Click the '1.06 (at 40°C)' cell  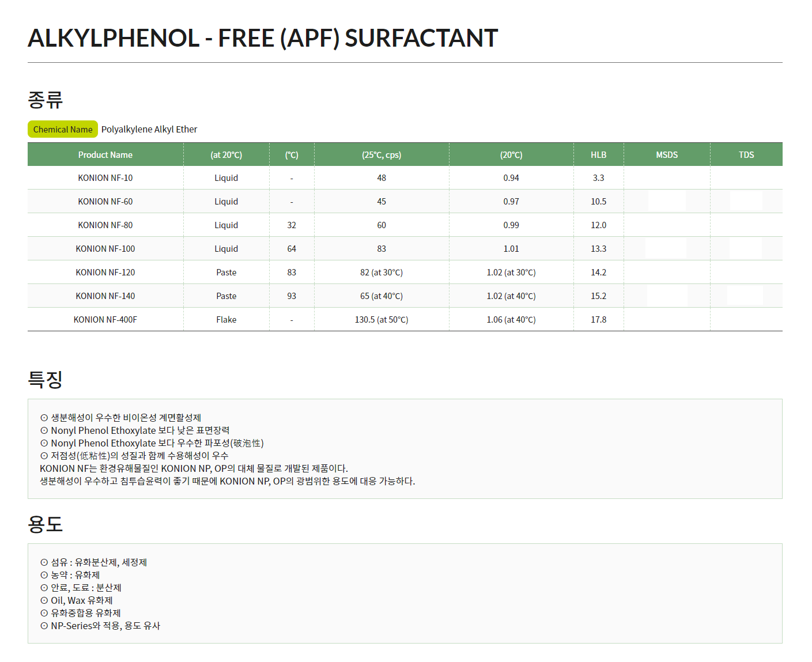(x=511, y=320)
